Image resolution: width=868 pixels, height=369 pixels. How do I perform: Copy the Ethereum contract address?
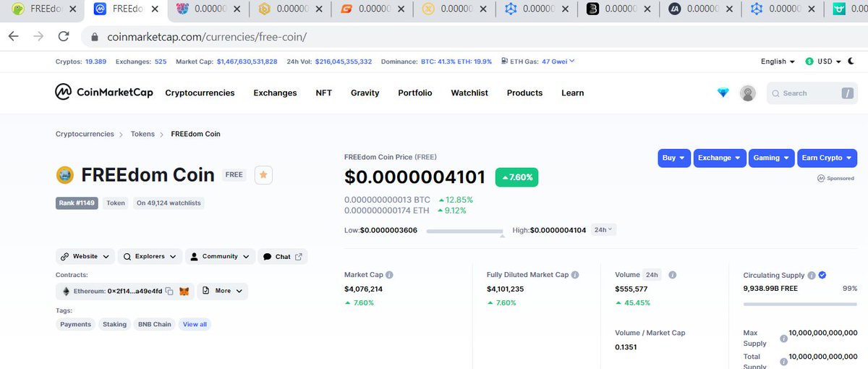click(x=169, y=291)
